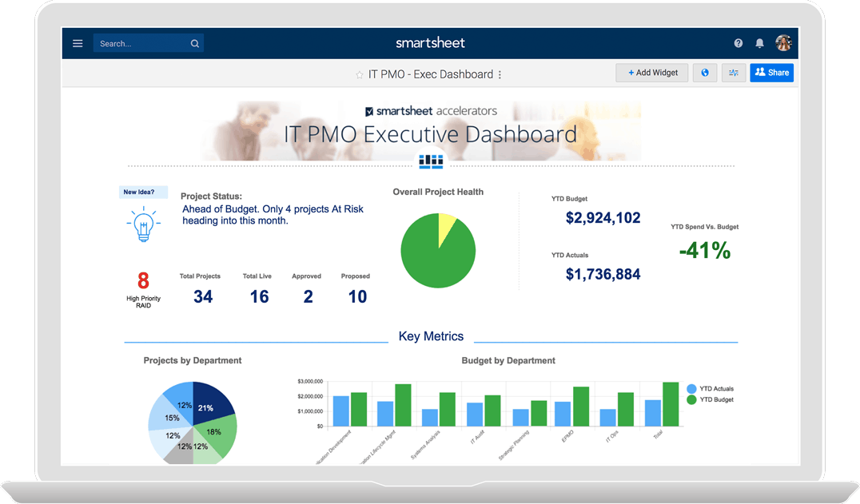Viewport: 860px width, 504px height.
Task: Click the + Add Widget button
Action: click(x=651, y=72)
